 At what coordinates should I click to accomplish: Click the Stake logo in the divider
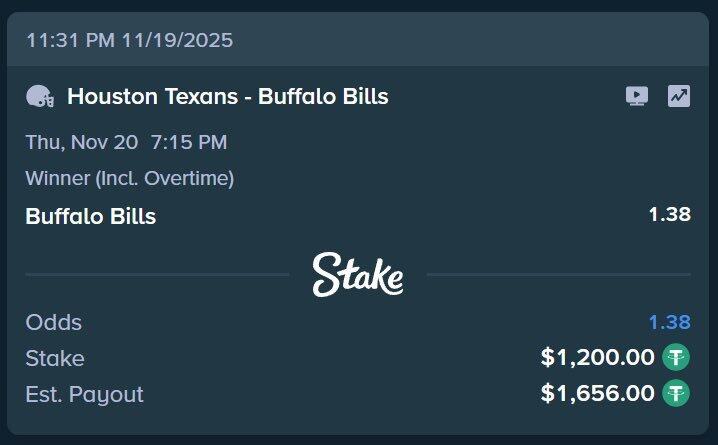click(x=358, y=274)
